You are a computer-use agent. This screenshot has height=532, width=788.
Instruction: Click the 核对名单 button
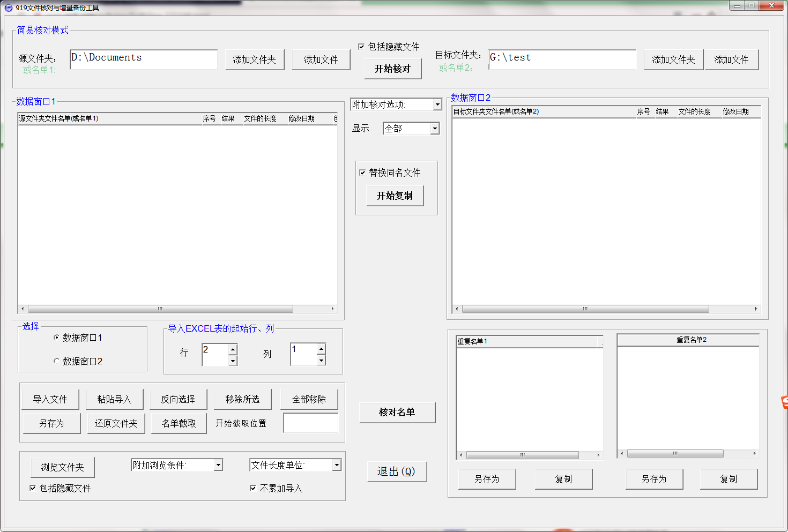coord(397,412)
